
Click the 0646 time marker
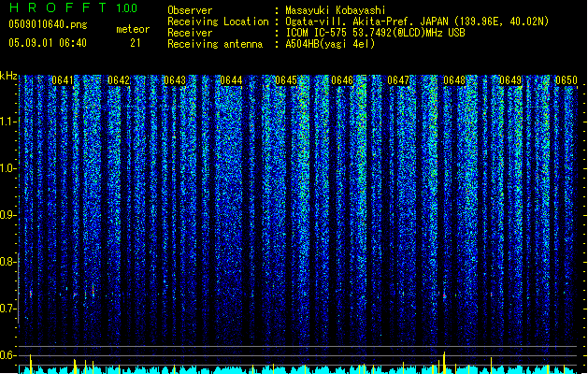tap(342, 80)
